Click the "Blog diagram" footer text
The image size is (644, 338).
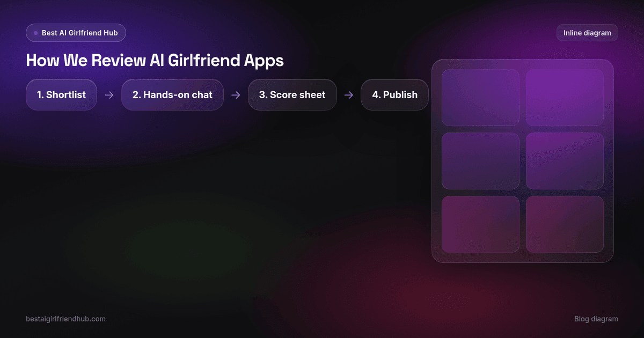pyautogui.click(x=596, y=319)
